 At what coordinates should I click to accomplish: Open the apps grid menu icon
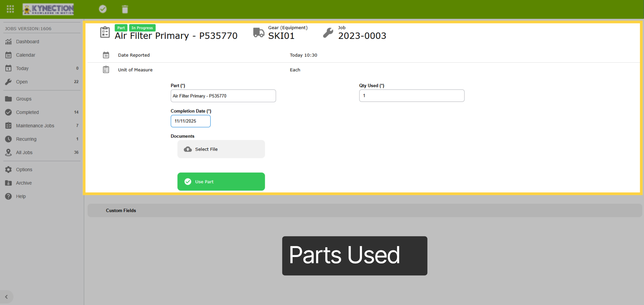coord(10,9)
